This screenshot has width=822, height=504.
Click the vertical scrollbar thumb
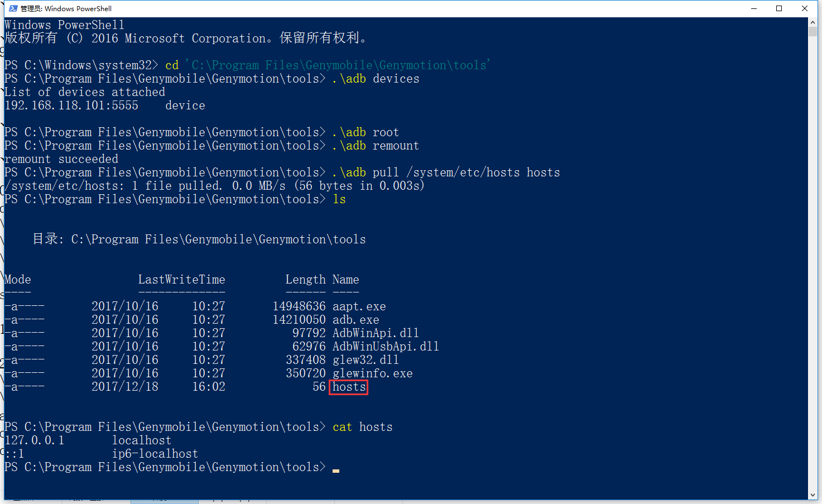[x=813, y=31]
